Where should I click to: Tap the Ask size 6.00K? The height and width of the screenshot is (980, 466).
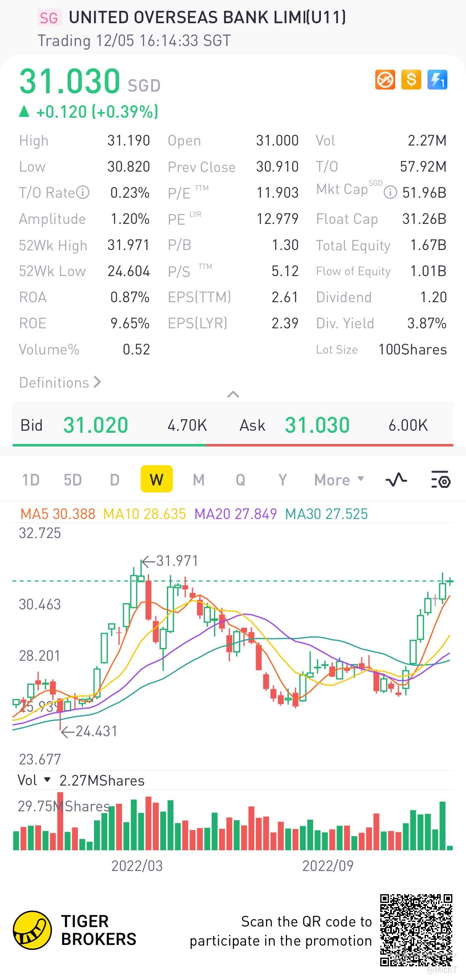408,425
